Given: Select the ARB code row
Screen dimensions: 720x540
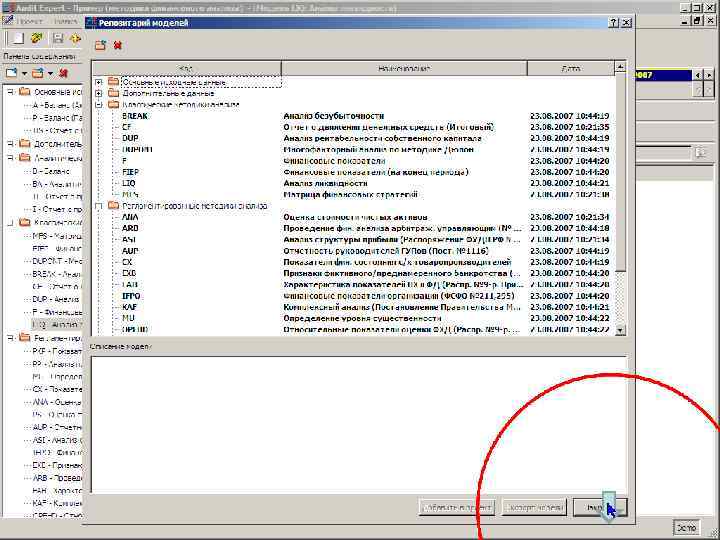Looking at the screenshot, I should point(354,228).
